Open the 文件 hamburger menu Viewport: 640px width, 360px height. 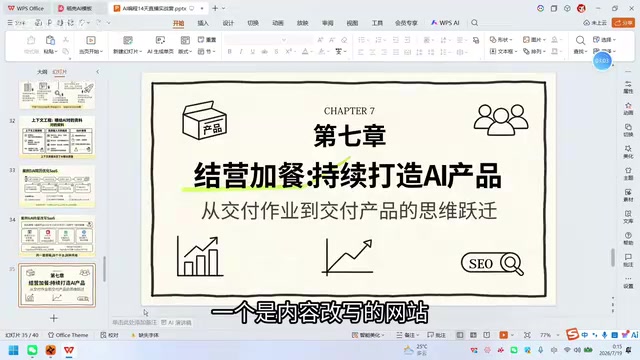(16, 23)
